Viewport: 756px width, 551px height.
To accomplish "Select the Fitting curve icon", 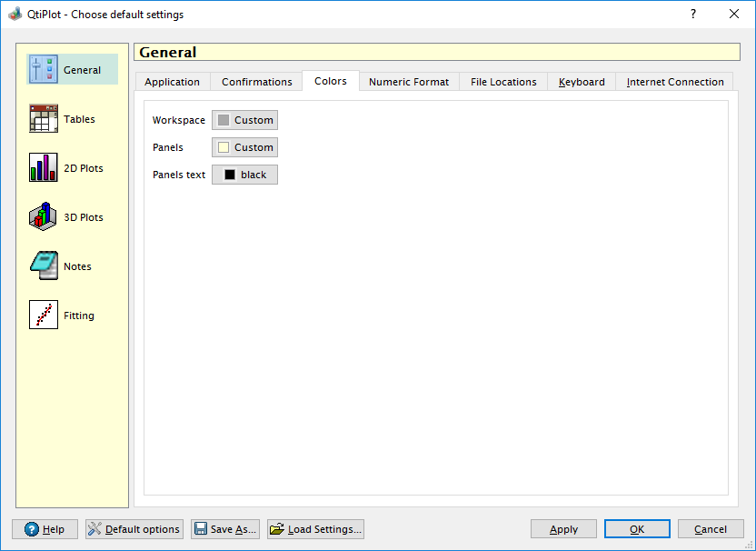I will (x=43, y=316).
